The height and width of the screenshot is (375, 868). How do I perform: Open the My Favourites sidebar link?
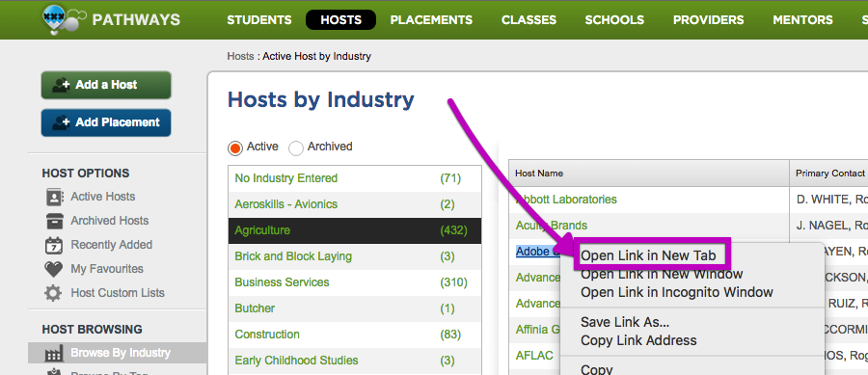107,269
